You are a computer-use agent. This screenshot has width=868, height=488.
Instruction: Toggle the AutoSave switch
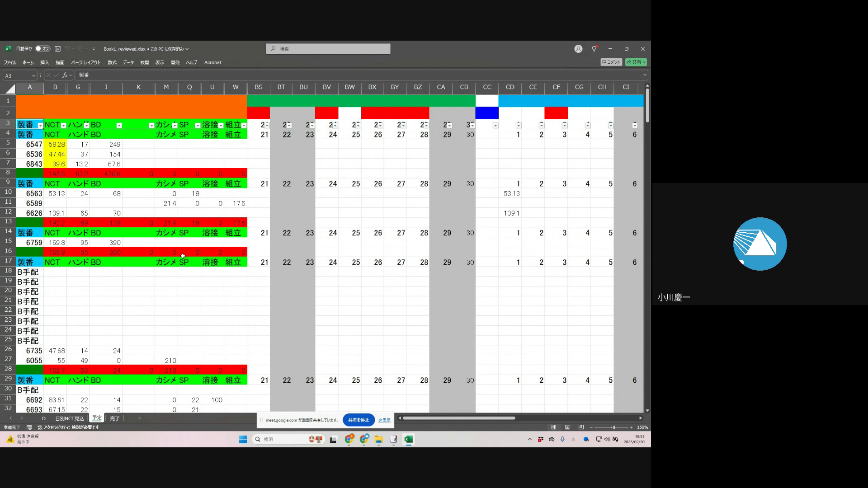[x=43, y=49]
